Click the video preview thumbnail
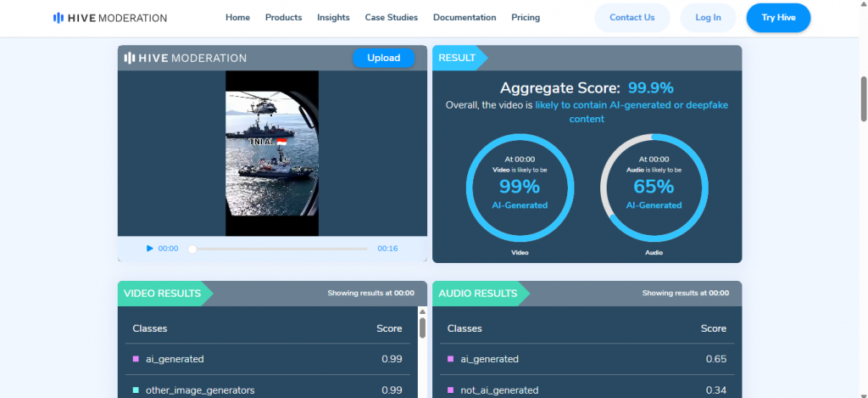Screen dimensions: 868x398 [272, 153]
